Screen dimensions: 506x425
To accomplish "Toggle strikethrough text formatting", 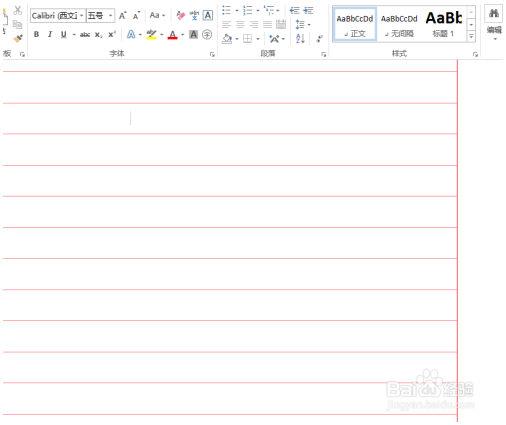I will [85, 35].
